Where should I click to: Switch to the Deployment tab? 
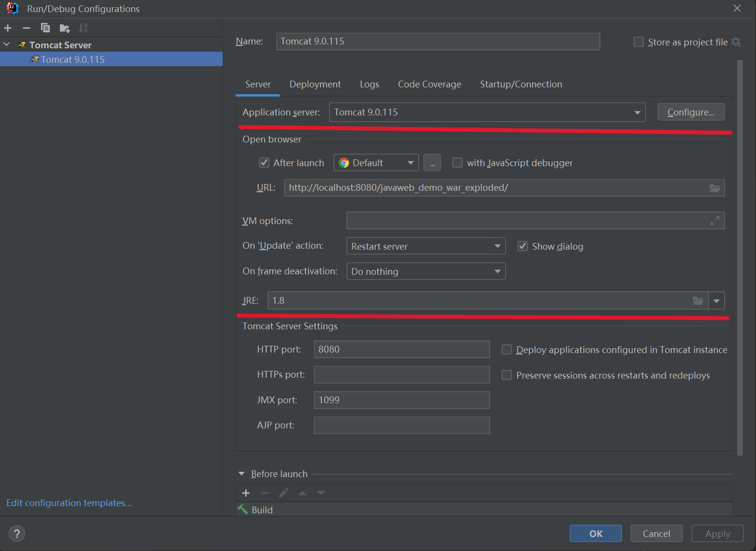pos(315,84)
